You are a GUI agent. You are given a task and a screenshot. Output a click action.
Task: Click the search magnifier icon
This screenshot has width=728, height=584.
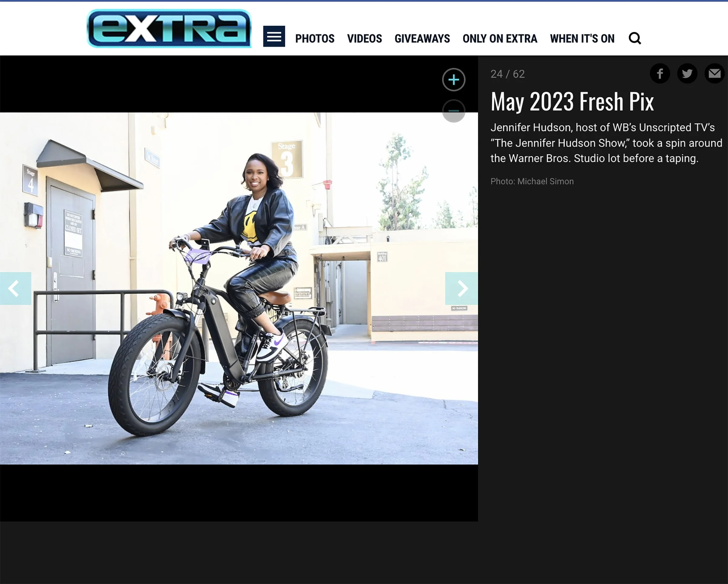tap(635, 38)
